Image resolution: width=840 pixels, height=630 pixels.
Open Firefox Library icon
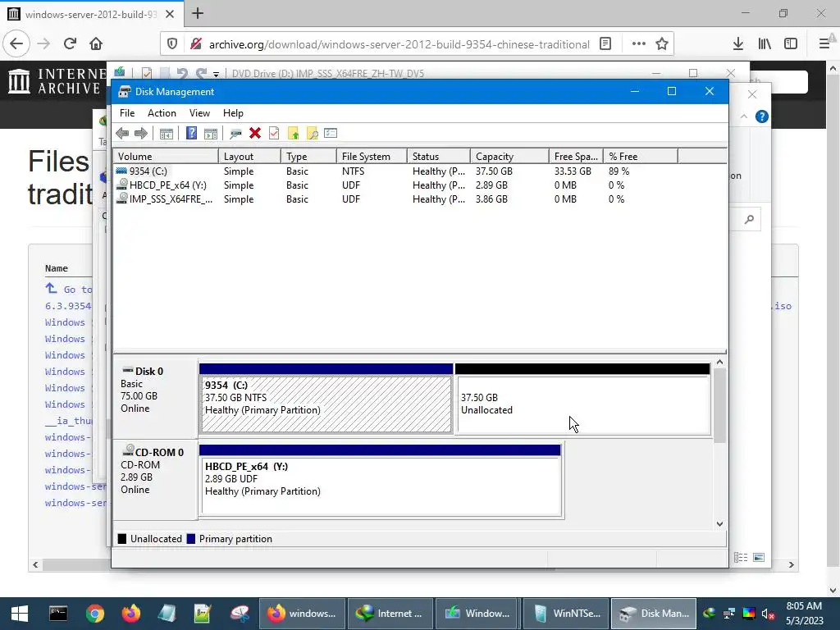(x=765, y=44)
